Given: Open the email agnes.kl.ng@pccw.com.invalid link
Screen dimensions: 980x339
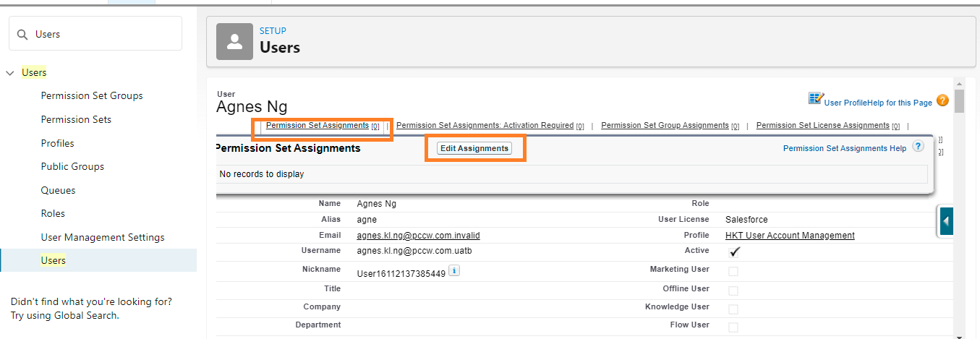Looking at the screenshot, I should coord(419,236).
